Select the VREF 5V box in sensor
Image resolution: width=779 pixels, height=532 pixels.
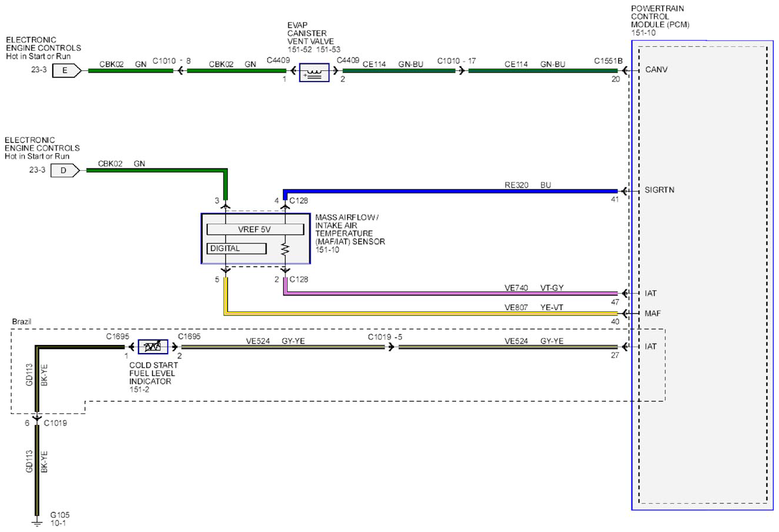(x=255, y=229)
